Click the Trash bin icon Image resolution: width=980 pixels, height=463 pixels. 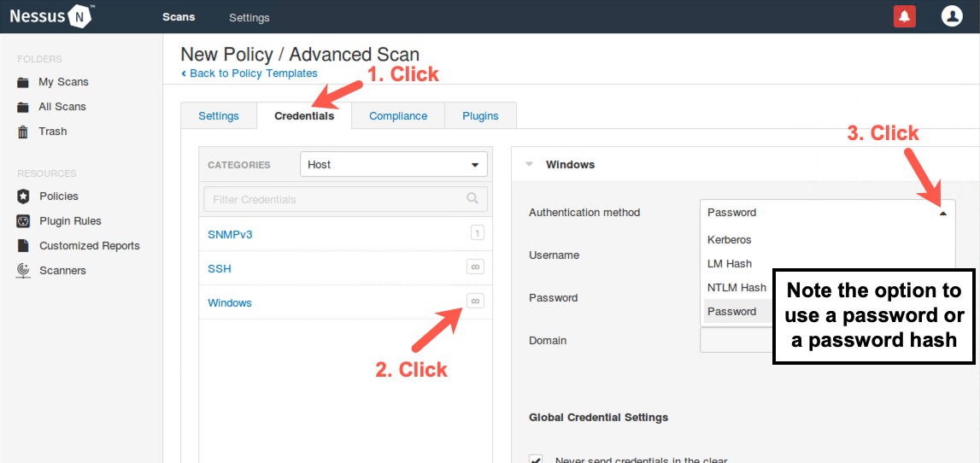(23, 132)
